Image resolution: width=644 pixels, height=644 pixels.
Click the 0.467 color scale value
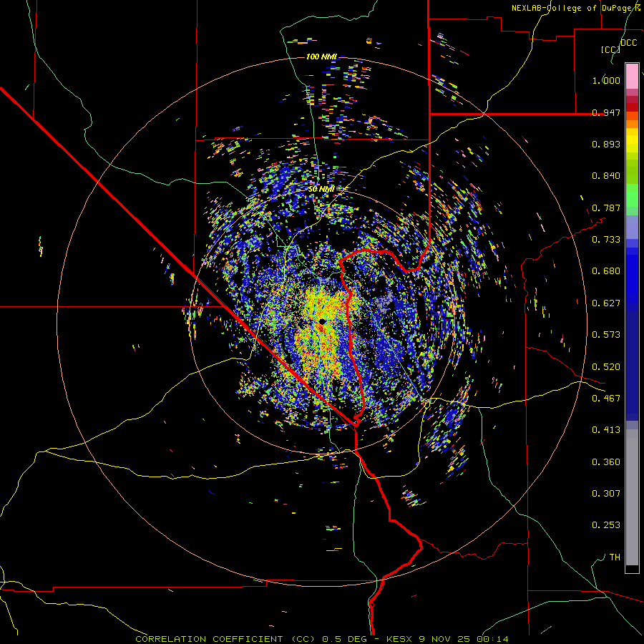606,399
